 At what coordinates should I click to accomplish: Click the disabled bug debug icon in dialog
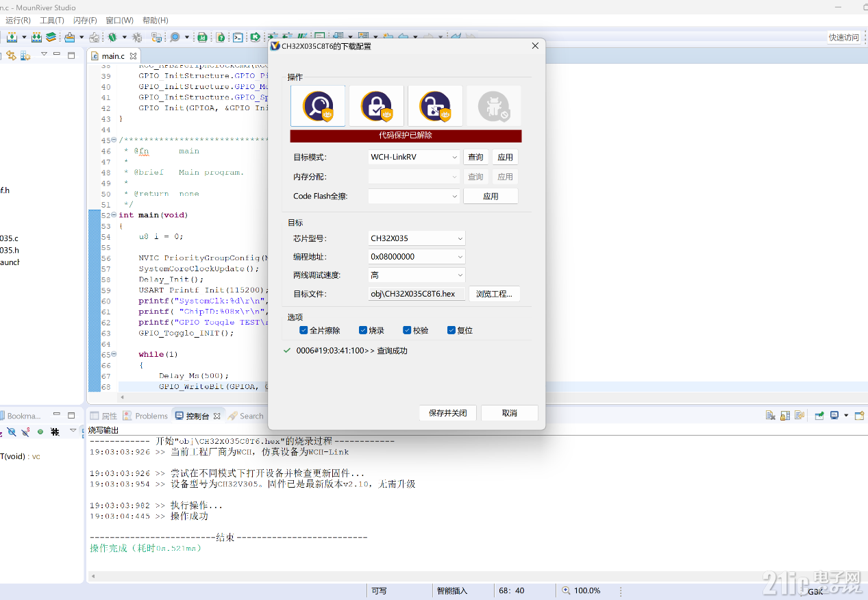click(x=494, y=106)
